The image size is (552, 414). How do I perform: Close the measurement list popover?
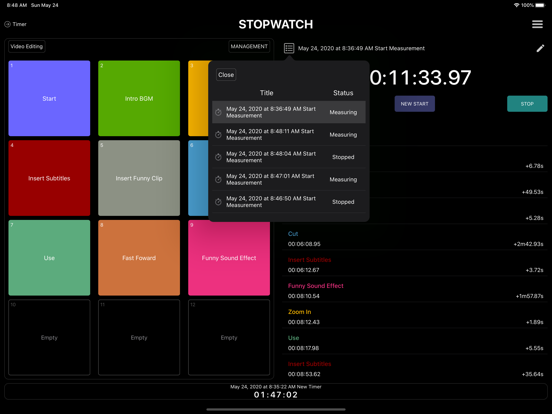(x=226, y=75)
